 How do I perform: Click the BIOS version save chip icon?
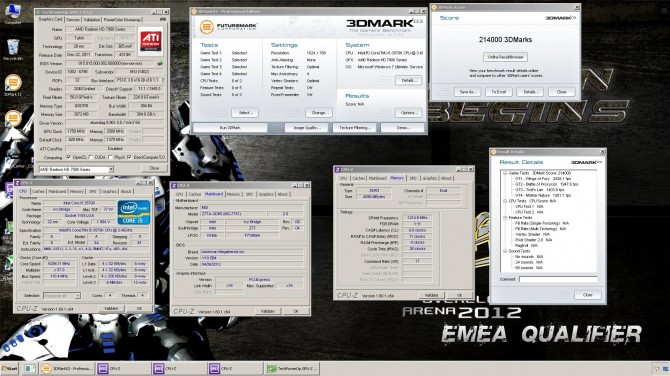coord(160,63)
